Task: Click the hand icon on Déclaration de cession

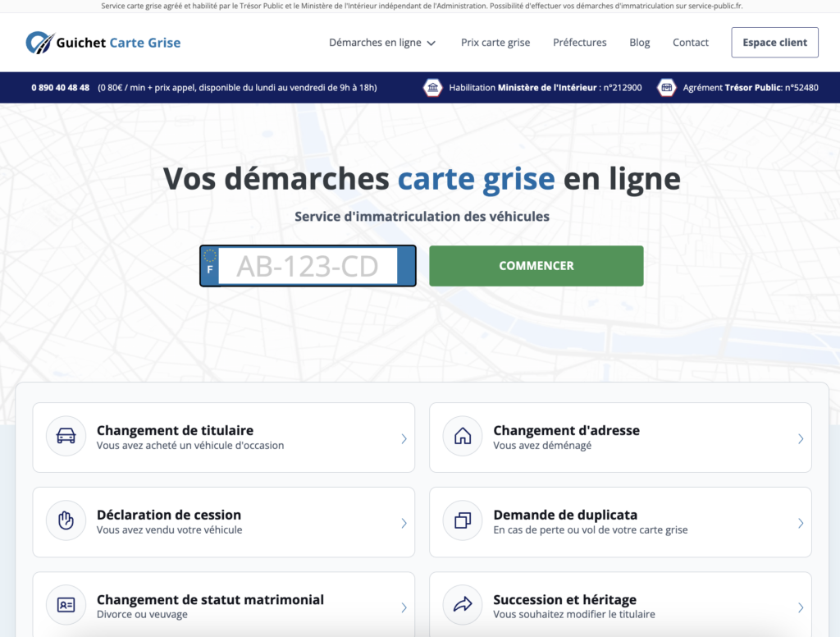Action: 66,521
